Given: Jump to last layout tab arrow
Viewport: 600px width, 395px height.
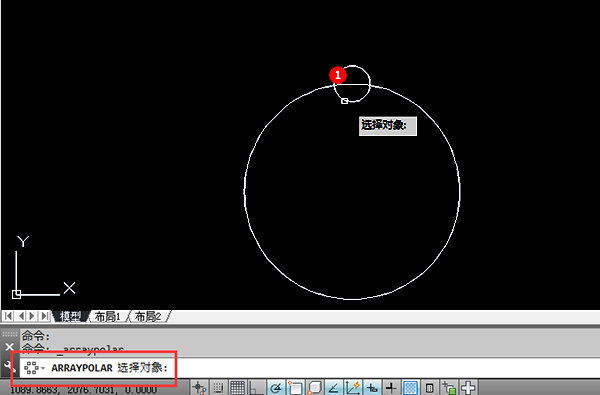Looking at the screenshot, I should (x=45, y=316).
